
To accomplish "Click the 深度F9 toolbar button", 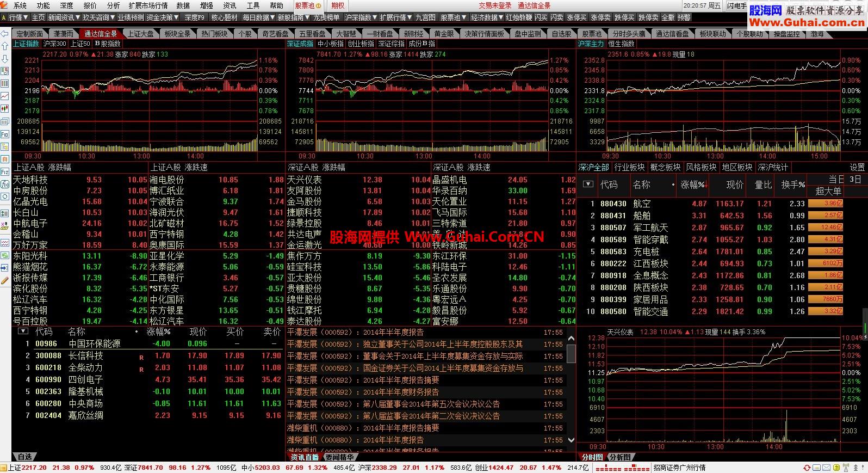I will pos(194,17).
